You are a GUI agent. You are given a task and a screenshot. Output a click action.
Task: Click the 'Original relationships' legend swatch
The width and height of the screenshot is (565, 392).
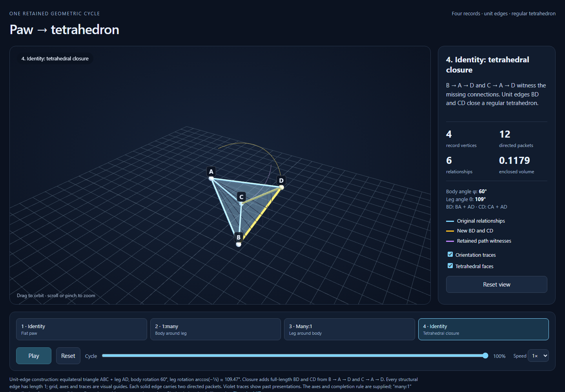point(450,221)
